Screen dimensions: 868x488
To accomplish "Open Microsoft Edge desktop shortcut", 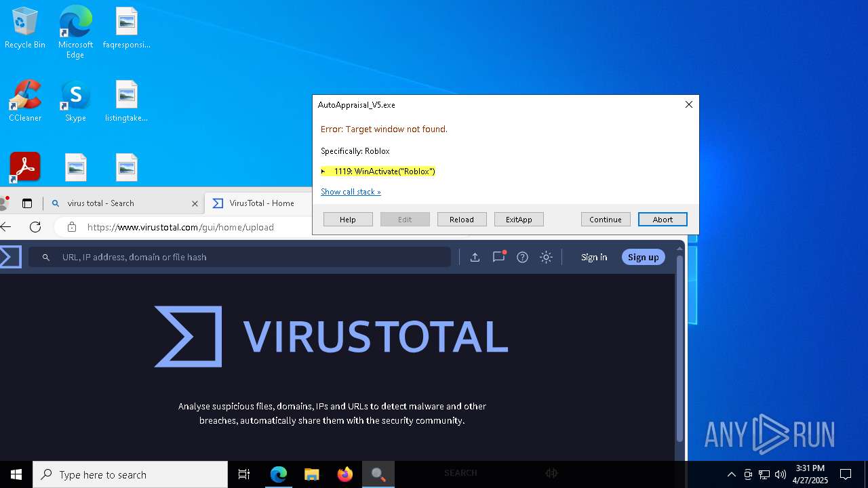I will (75, 31).
